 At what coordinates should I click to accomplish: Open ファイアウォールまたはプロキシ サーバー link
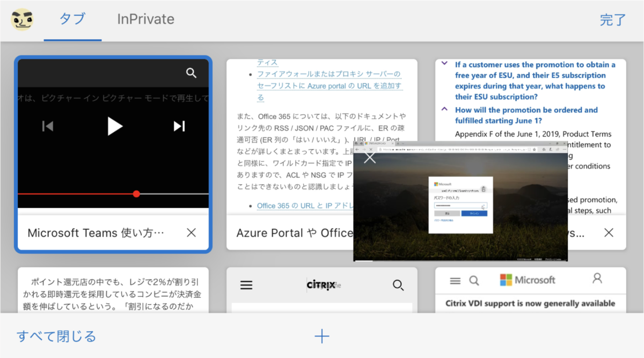(330, 86)
